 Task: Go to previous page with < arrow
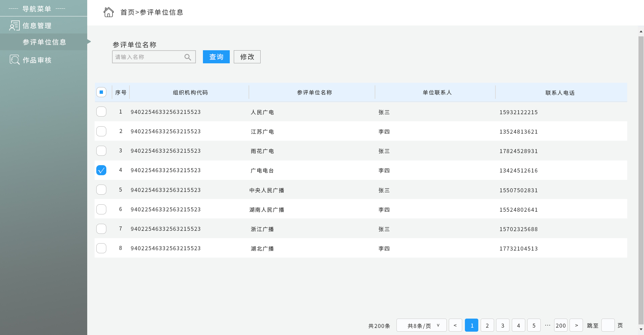pos(455,325)
